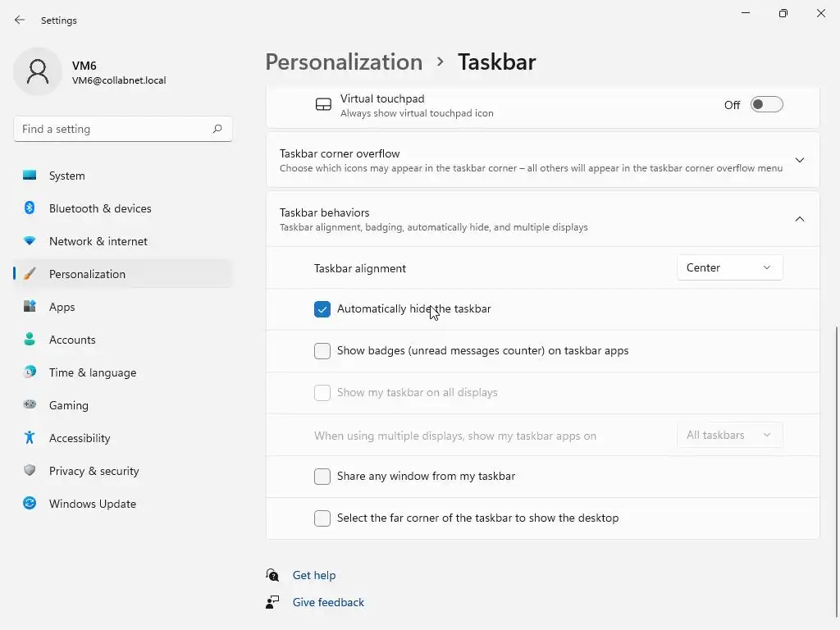
Task: Uncheck Automatically hide the taskbar
Action: pos(322,309)
